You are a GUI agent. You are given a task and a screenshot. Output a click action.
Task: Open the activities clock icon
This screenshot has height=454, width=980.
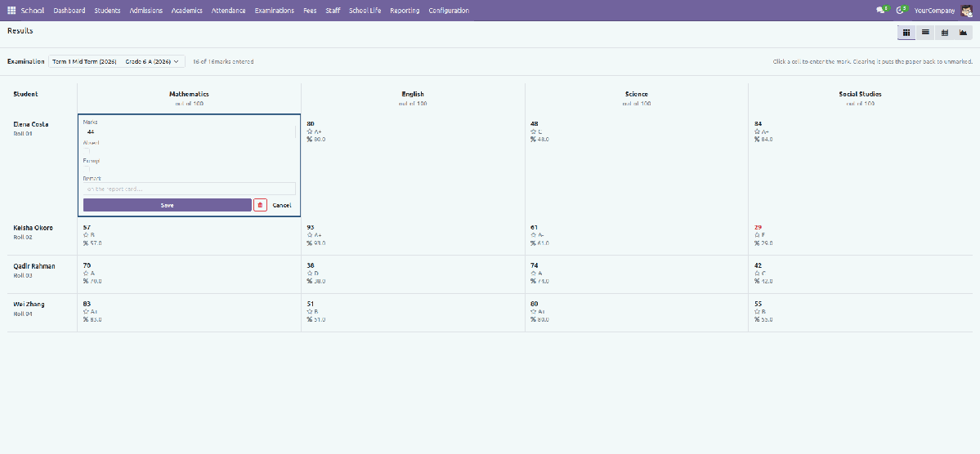(x=902, y=11)
